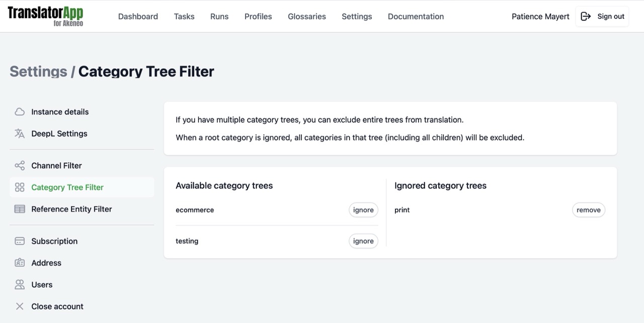Navigate to the Runs section
Screen dimensions: 644x323
pyautogui.click(x=219, y=16)
